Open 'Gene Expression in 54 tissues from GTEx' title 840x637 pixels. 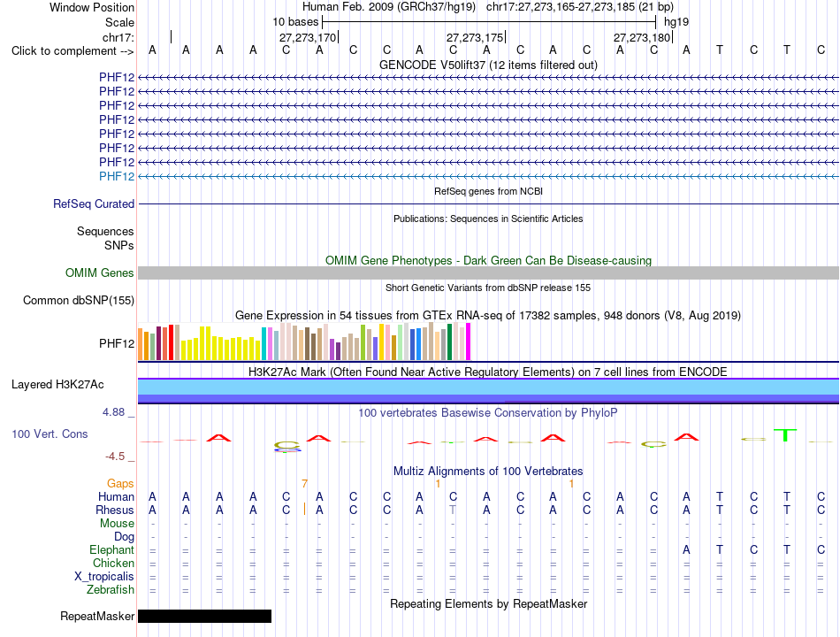point(488,315)
